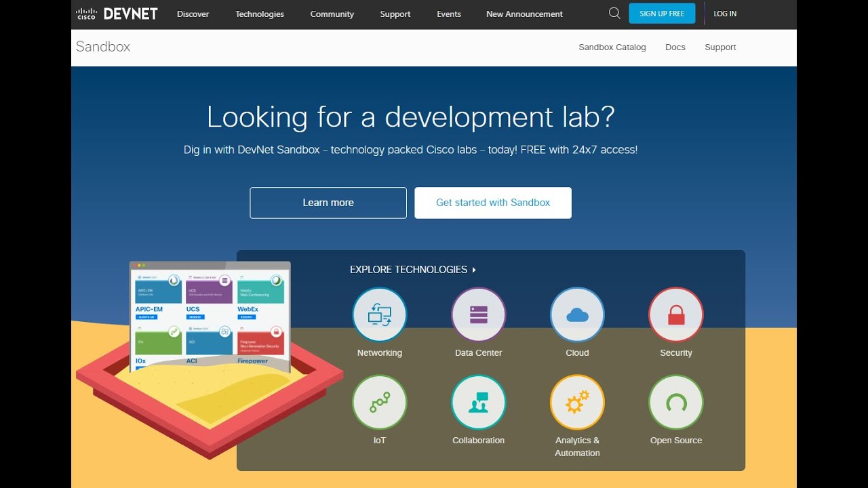This screenshot has width=868, height=488.
Task: Open the Community menu
Action: [x=332, y=14]
